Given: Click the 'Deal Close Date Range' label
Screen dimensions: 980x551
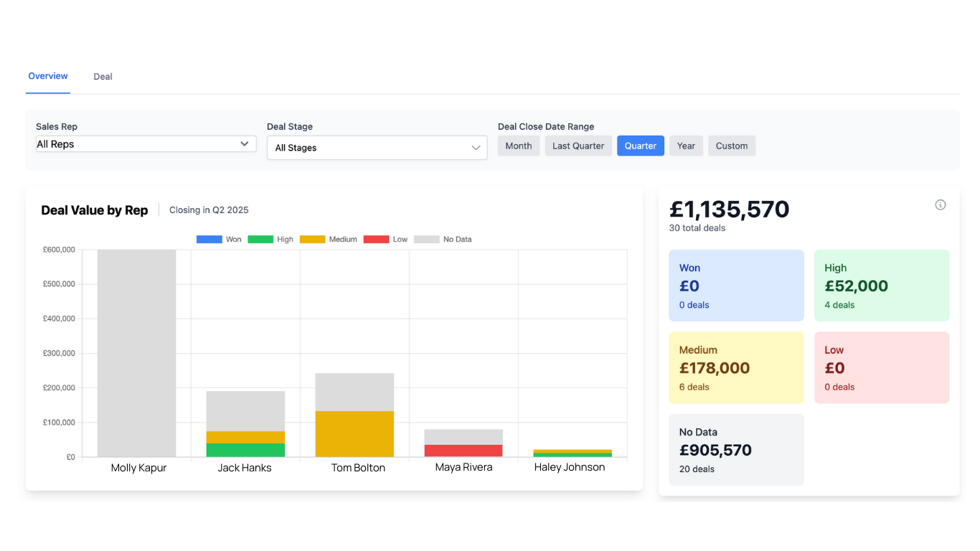Looking at the screenshot, I should (x=546, y=127).
